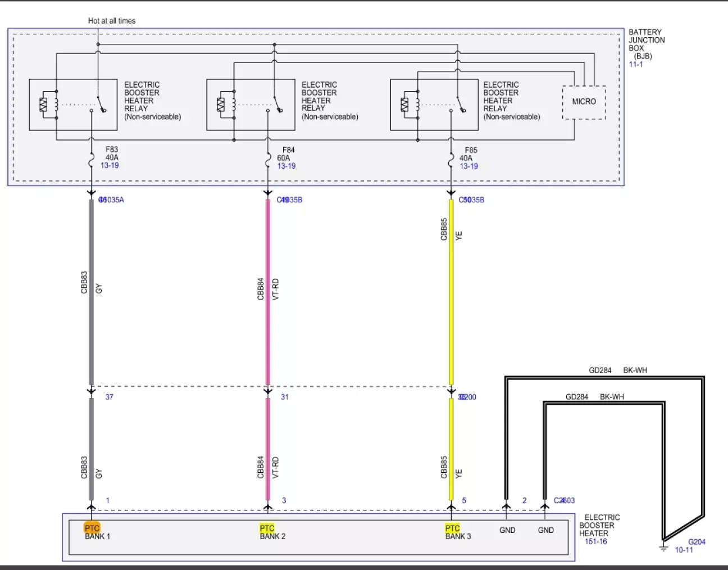728x570 pixels.
Task: Click the upper CBB85 YE yellow wire
Action: pos(451,292)
